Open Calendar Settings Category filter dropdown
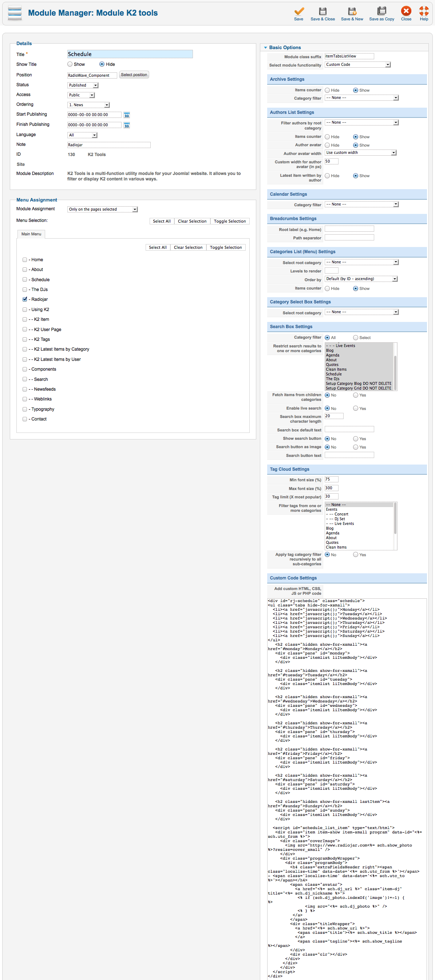The height and width of the screenshot is (980, 435). click(x=361, y=205)
